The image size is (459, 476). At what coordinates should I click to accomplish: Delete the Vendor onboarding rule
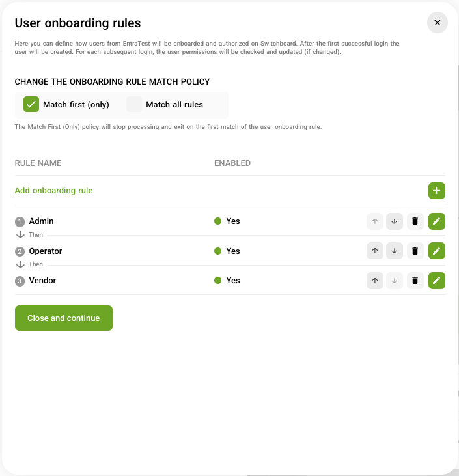[415, 281]
